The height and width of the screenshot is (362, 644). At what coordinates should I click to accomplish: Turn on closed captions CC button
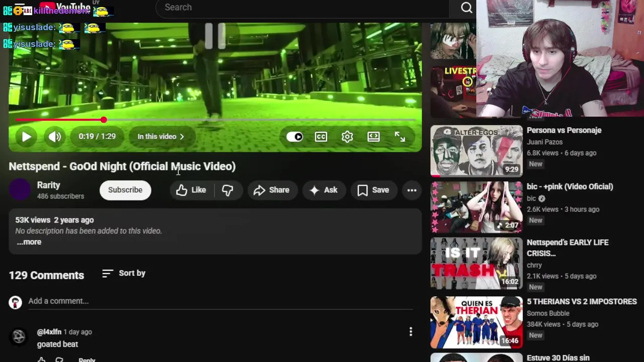(x=321, y=136)
